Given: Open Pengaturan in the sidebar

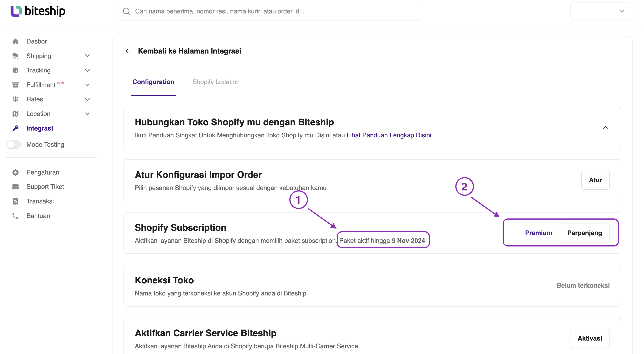Looking at the screenshot, I should [43, 172].
